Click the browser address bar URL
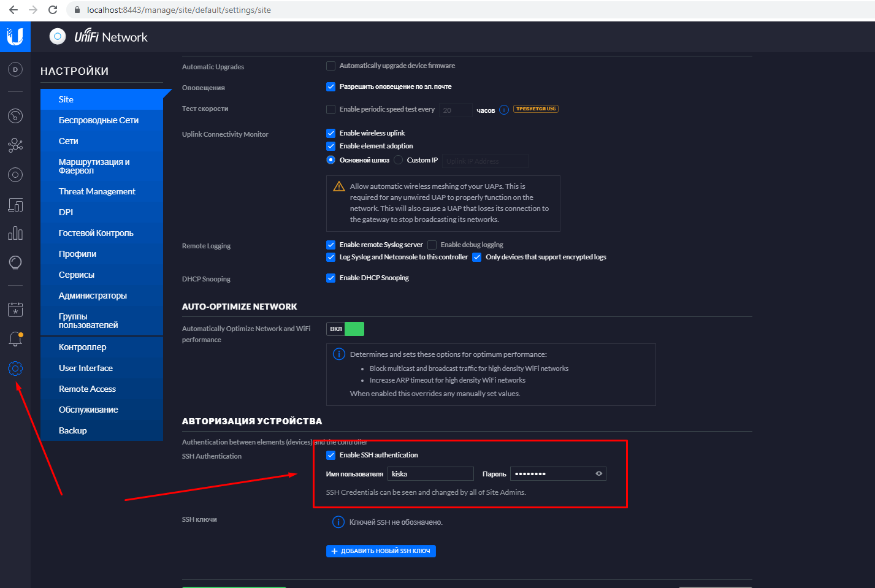 (179, 10)
